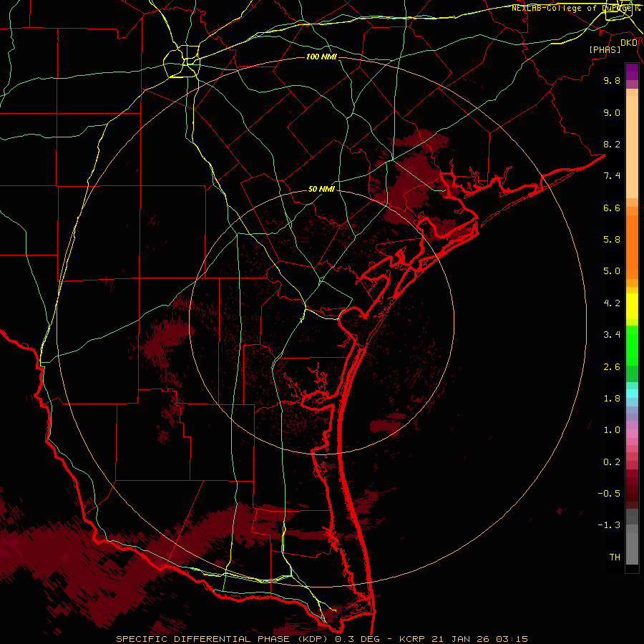Viewport: 644px width, 644px height.
Task: Click the "2.6" scale value
Action: (x=612, y=367)
